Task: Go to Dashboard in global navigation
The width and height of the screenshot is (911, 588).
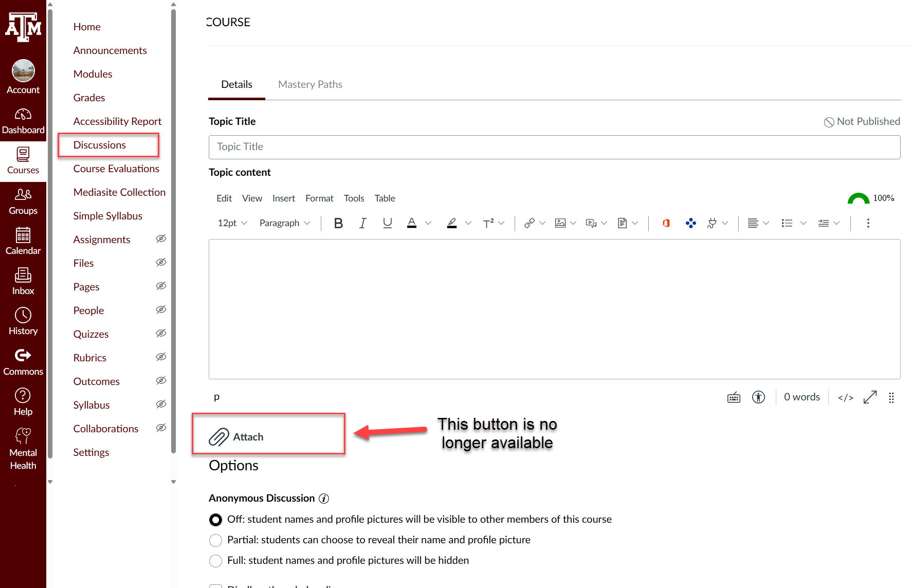Action: tap(23, 121)
